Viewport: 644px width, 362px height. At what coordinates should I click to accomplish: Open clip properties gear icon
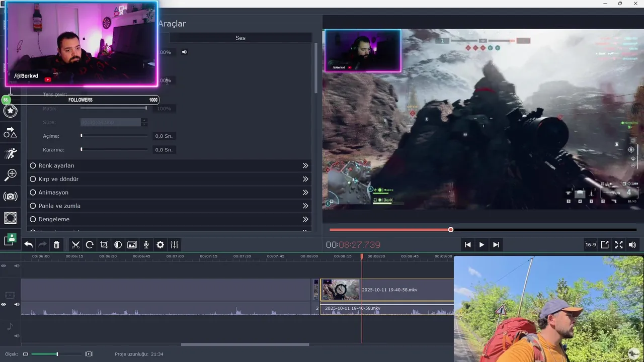[x=160, y=245]
